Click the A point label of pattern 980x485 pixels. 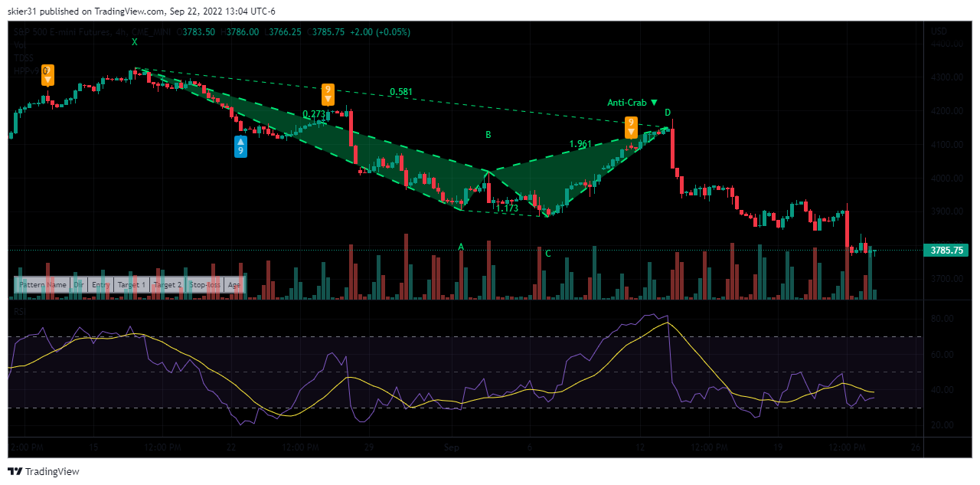pos(461,246)
